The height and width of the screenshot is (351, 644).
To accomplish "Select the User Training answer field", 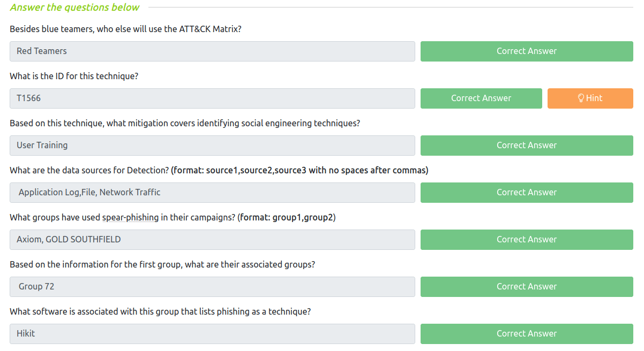I will pos(212,146).
